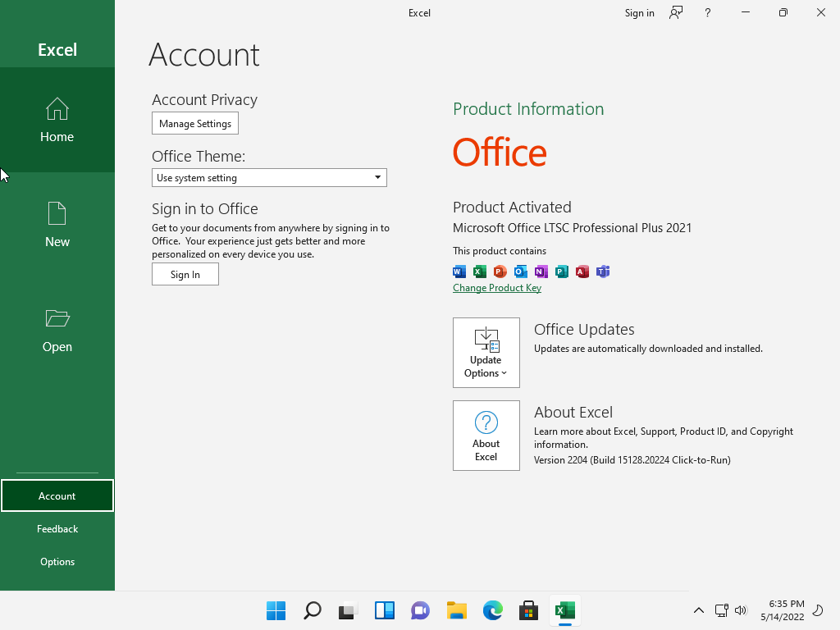Screen dimensions: 840x630
Task: Click the Windows Start button
Action: click(x=276, y=610)
